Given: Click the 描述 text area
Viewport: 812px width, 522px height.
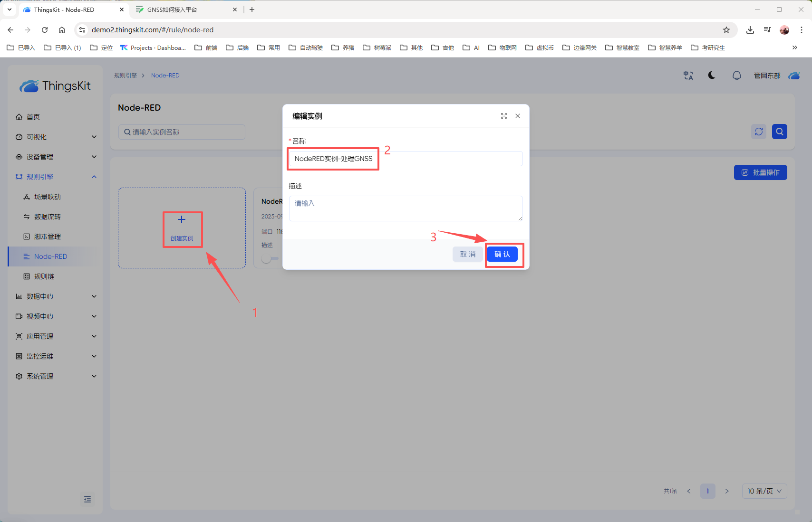Looking at the screenshot, I should coord(406,208).
